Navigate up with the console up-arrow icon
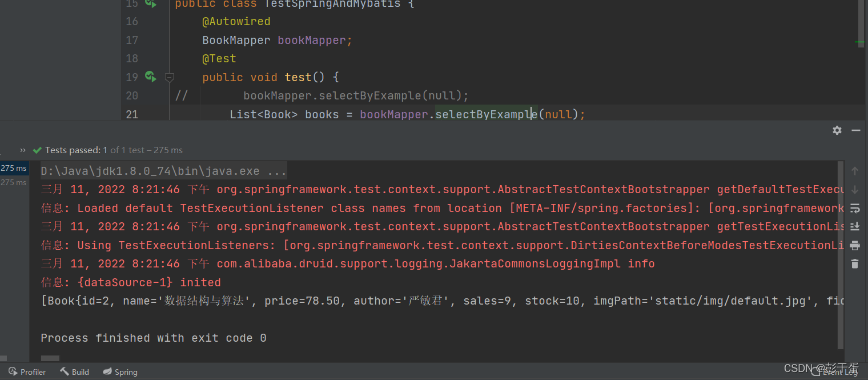 855,170
